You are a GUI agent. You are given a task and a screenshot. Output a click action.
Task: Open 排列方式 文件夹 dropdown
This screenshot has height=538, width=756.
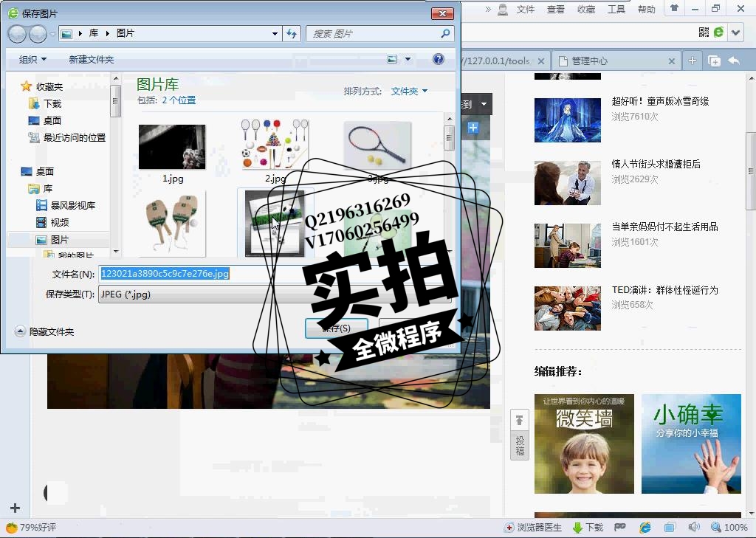click(409, 91)
